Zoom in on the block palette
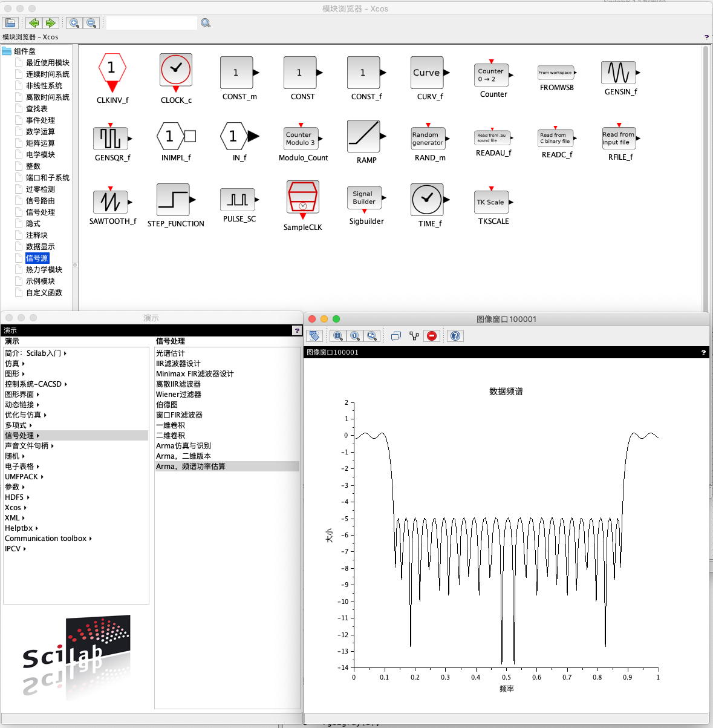 click(74, 23)
